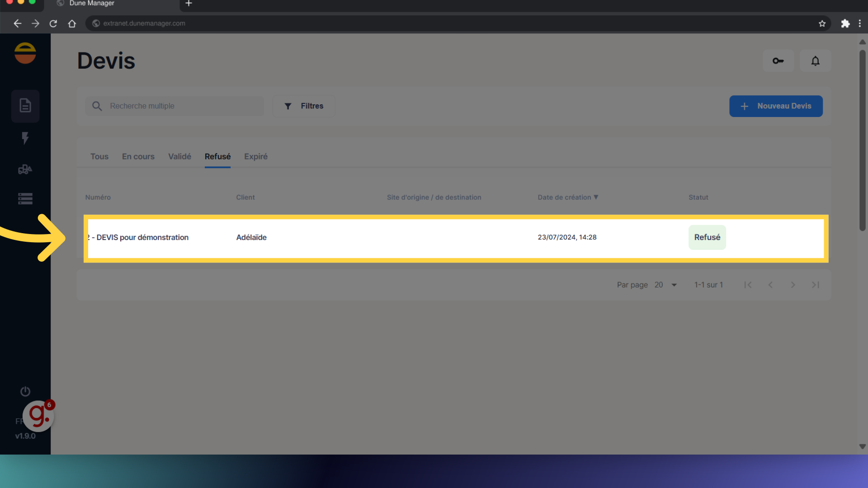Screen dimensions: 868x488
Task: Click the power logout icon
Action: (x=25, y=391)
